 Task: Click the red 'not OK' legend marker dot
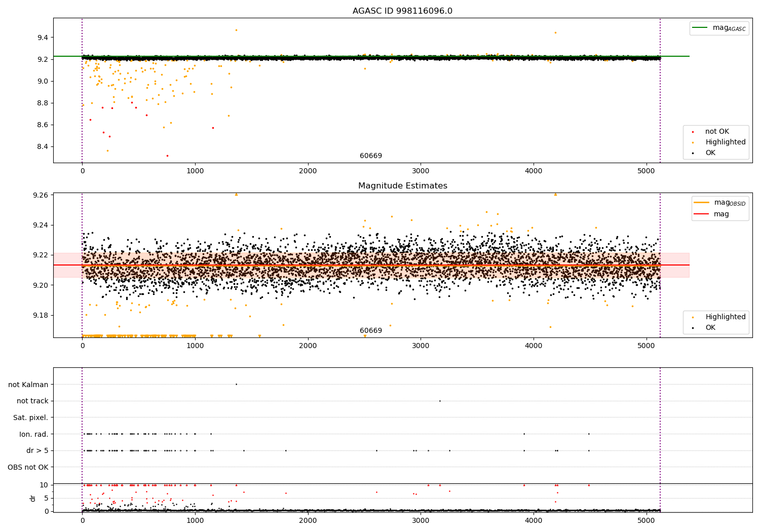coord(693,132)
